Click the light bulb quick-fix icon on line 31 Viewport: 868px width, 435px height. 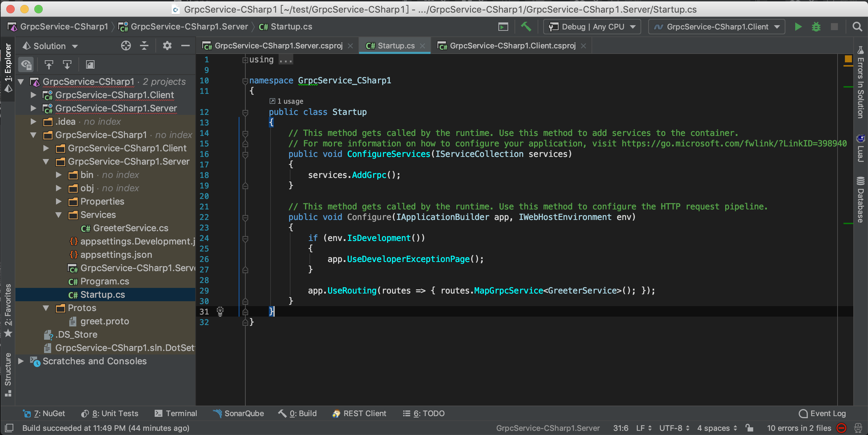pyautogui.click(x=220, y=311)
